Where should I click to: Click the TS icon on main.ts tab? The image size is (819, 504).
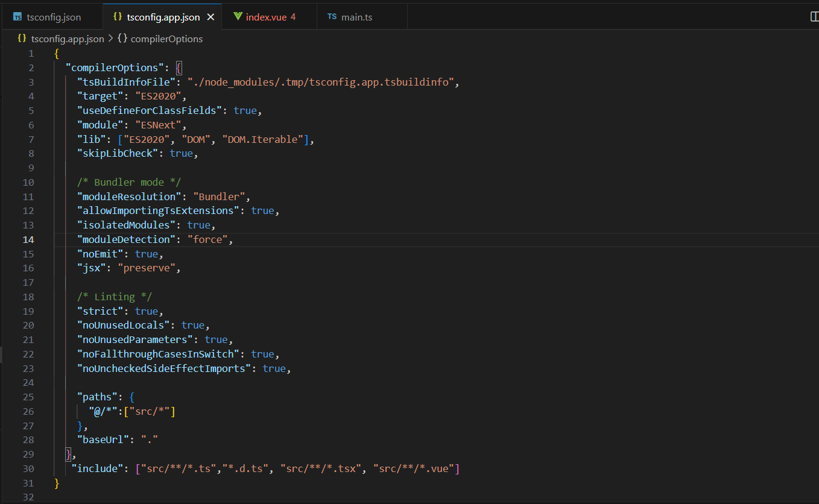pyautogui.click(x=332, y=17)
